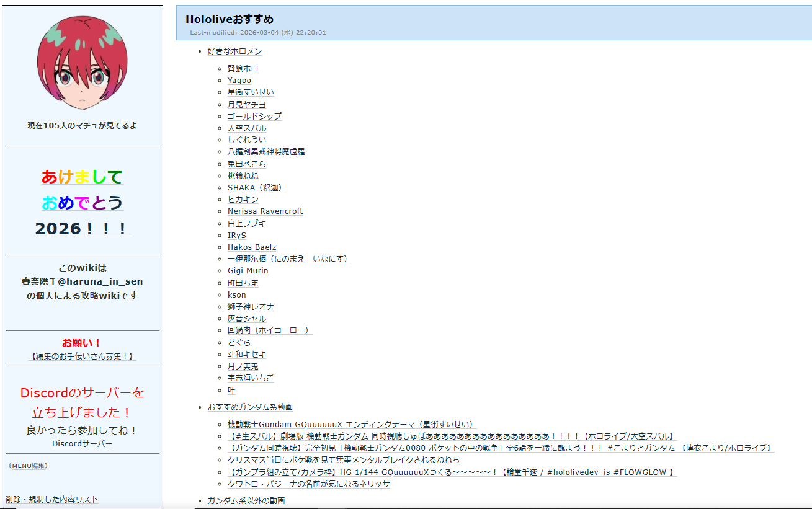Select the Hakos Baelz link
This screenshot has width=812, height=509.
pos(251,247)
